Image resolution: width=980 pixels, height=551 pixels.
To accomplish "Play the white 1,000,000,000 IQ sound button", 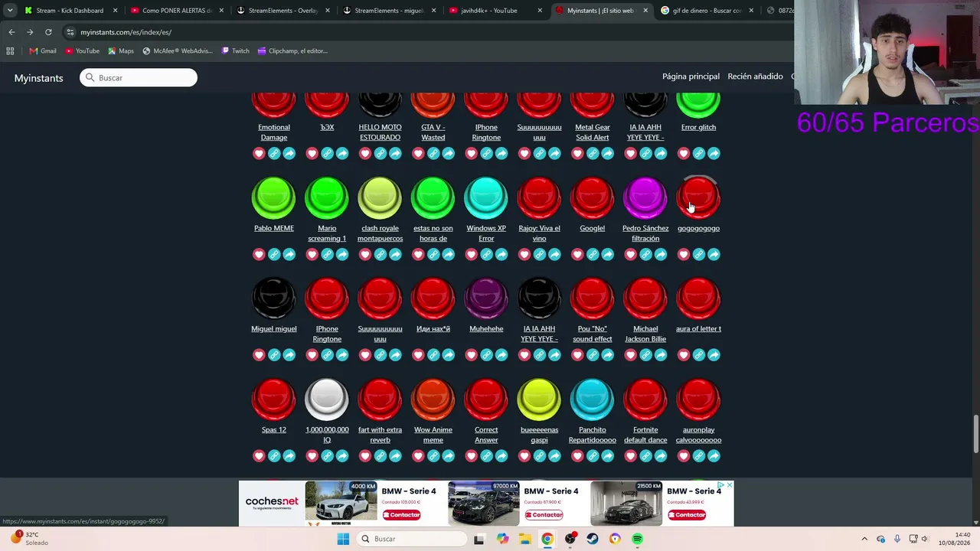I will pos(327,399).
